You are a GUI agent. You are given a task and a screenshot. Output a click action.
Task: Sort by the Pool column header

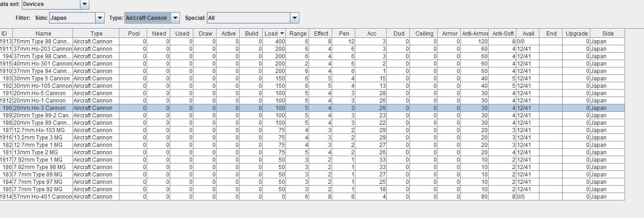click(x=133, y=34)
